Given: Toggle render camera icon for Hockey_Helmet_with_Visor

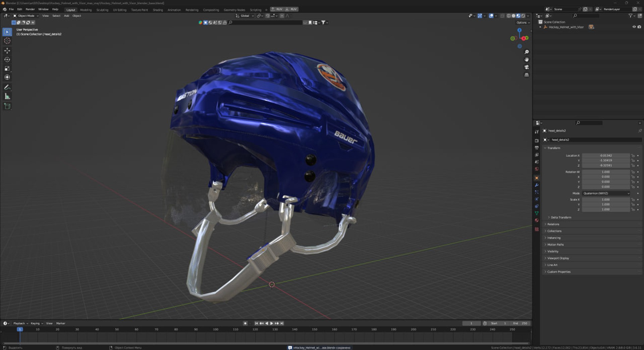Looking at the screenshot, I should coord(639,27).
